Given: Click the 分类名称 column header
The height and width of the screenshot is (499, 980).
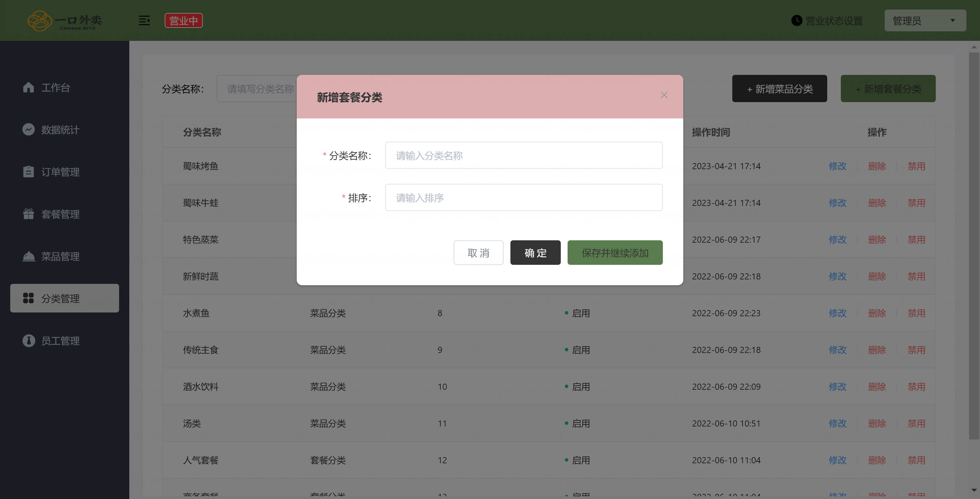Looking at the screenshot, I should point(202,132).
